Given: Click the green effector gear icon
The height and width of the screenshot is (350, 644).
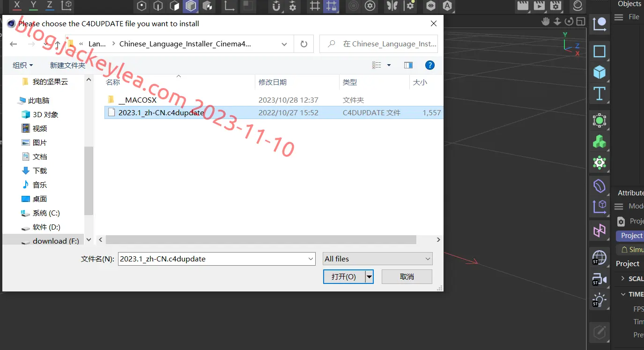Looking at the screenshot, I should [x=600, y=163].
